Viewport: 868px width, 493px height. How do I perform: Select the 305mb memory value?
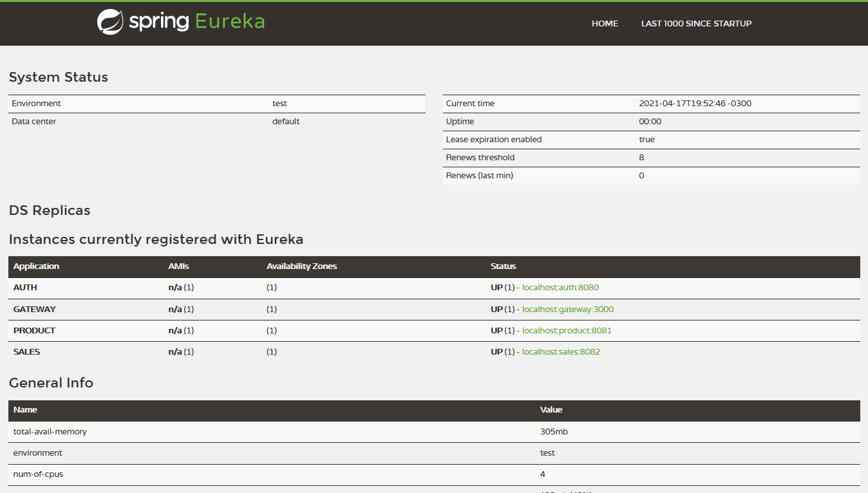pos(554,432)
